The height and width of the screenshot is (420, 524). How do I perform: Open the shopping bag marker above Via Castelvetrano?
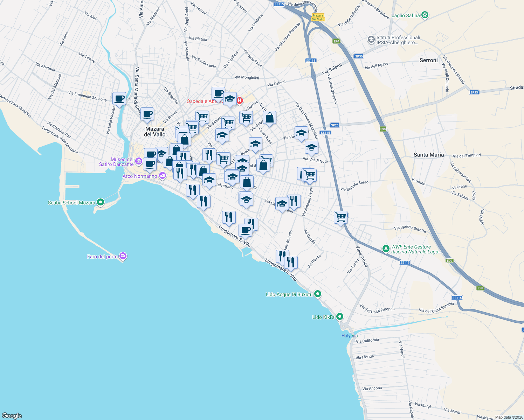click(x=247, y=183)
